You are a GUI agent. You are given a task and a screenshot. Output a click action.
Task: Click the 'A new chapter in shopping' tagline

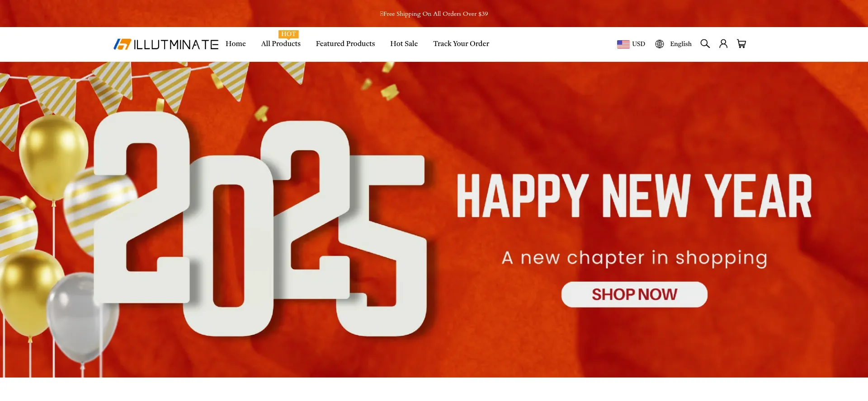[634, 258]
